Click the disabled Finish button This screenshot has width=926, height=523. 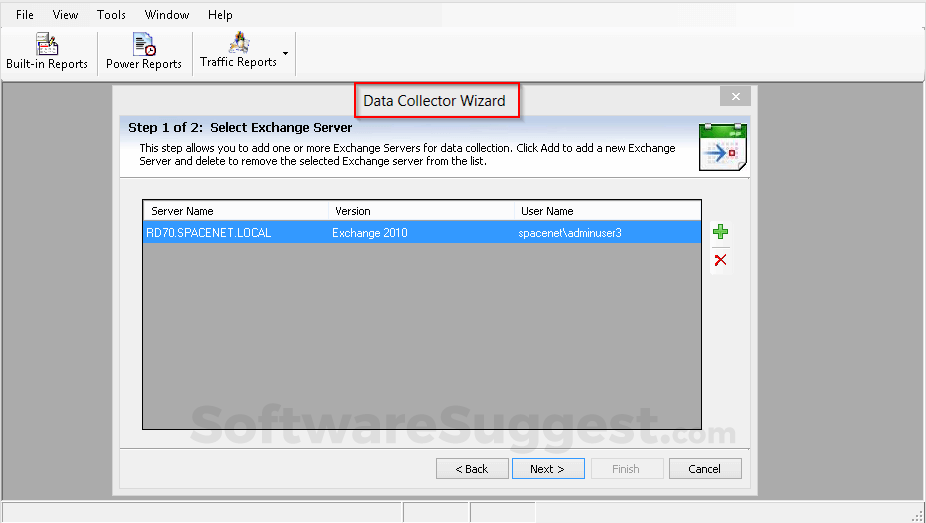coord(627,469)
